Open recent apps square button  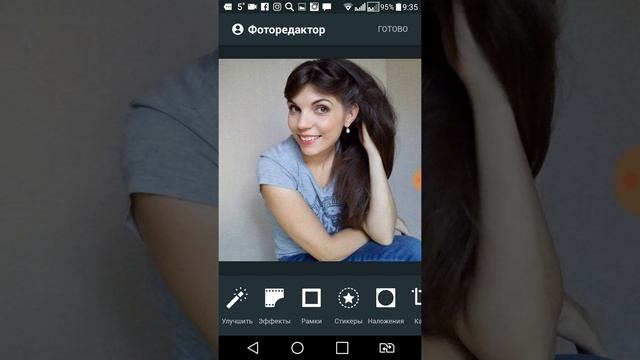point(342,348)
